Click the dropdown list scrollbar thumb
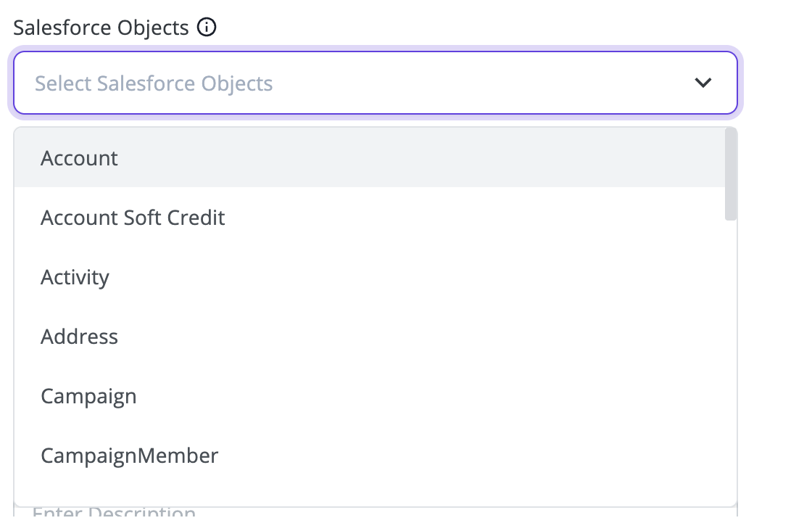 click(x=731, y=174)
